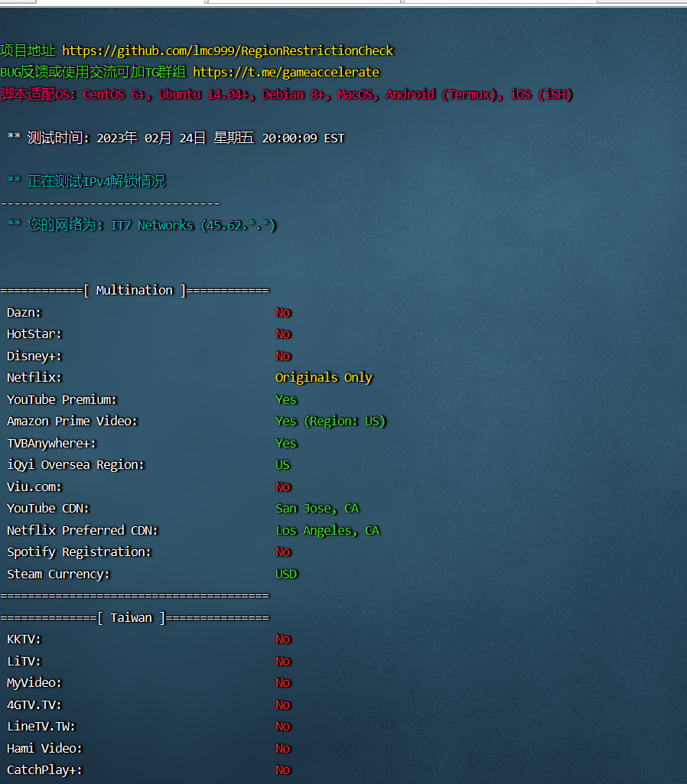Open the t.me/gameaccelerate Telegram group link

(x=285, y=72)
